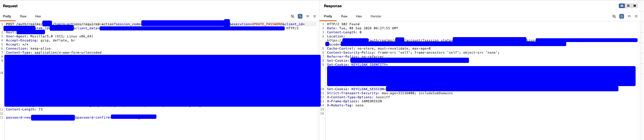Screen dimensions: 644x140
Task: Open the Request panel options menu icon
Action: (315, 16)
